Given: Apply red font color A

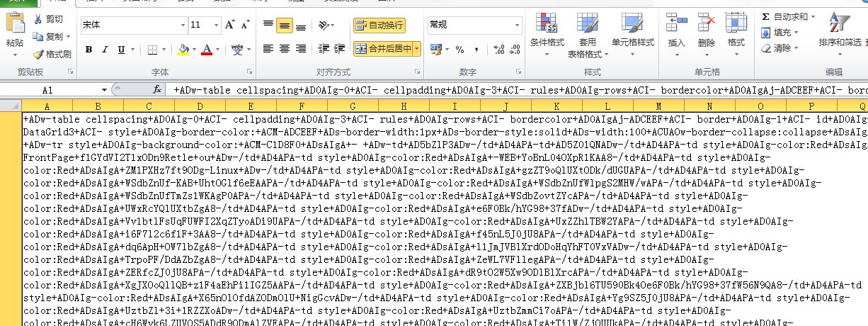Looking at the screenshot, I should click(207, 49).
